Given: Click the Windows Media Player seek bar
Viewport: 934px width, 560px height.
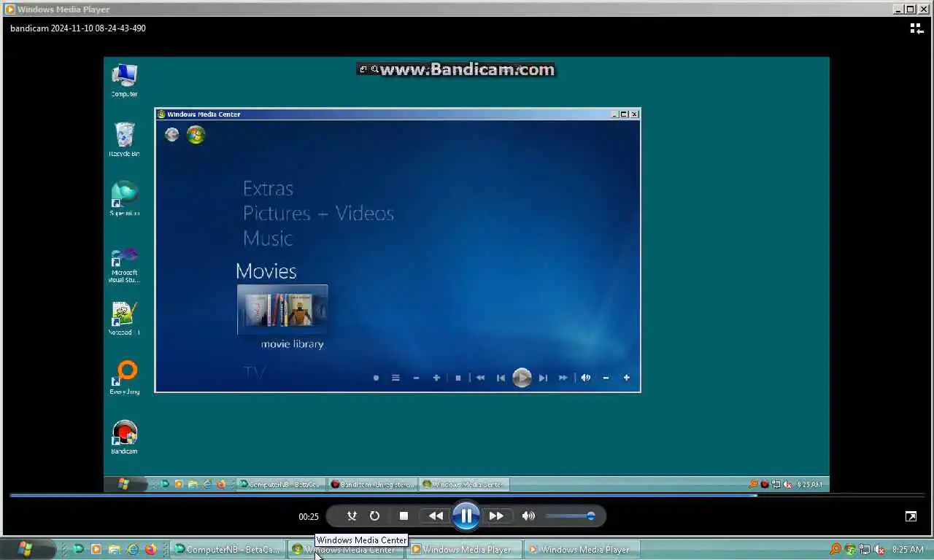Looking at the screenshot, I should (x=467, y=495).
